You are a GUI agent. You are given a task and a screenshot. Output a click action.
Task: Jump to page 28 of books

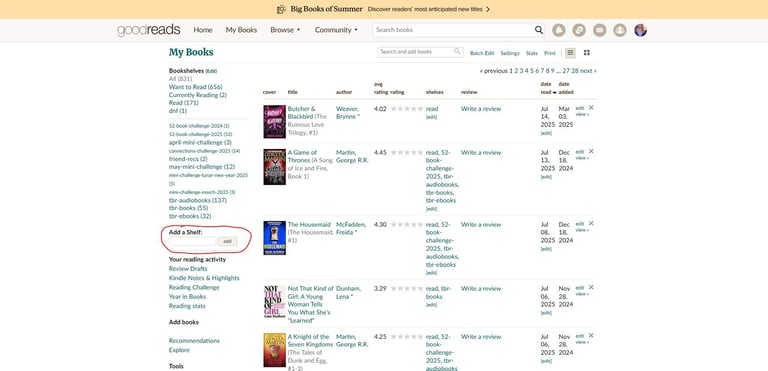(575, 71)
